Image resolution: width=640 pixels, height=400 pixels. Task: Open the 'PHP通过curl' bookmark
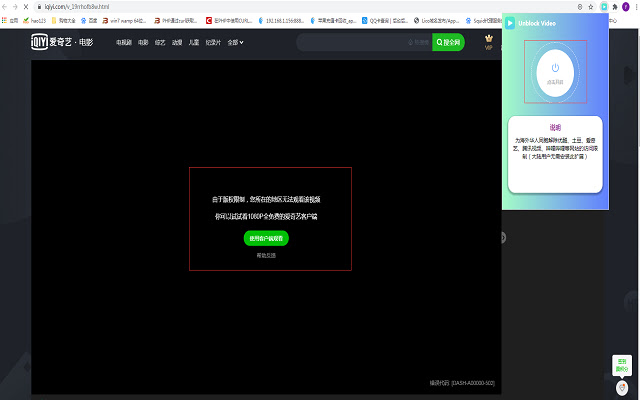176,20
